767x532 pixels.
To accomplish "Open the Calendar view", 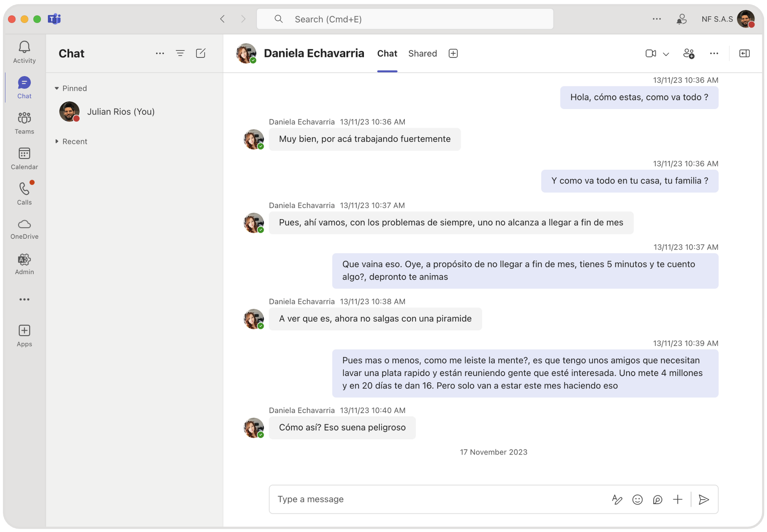I will [x=24, y=158].
